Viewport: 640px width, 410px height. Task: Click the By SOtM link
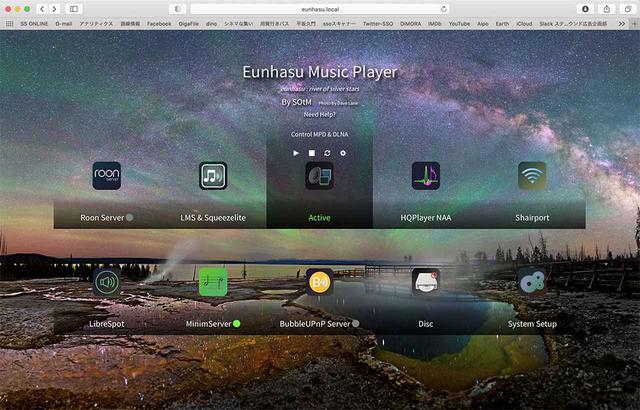(296, 102)
